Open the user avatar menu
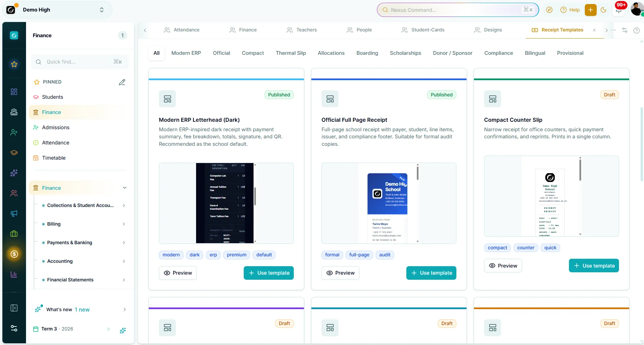Viewport: 644px width, 345px height. [x=637, y=9]
